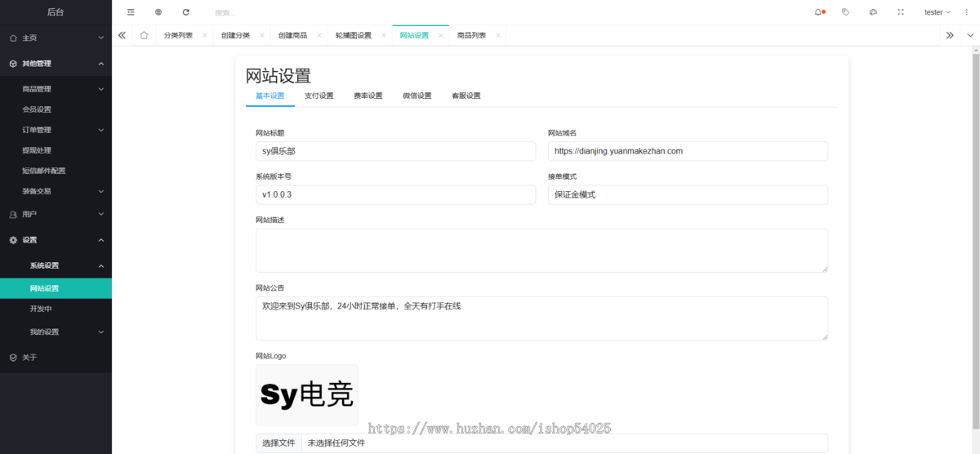Click the empty 网站描述 textarea
Screen dimensions: 980x454
[541, 250]
